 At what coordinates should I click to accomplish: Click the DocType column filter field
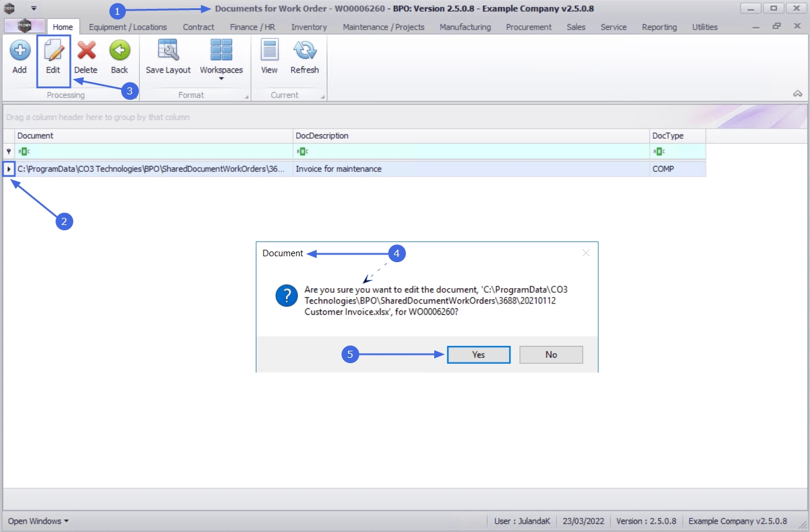coord(678,152)
